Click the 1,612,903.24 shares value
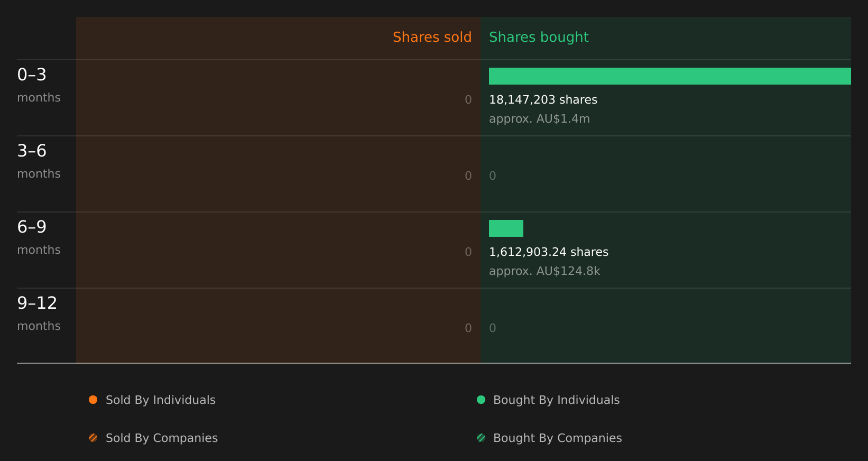This screenshot has width=868, height=461. (x=549, y=252)
